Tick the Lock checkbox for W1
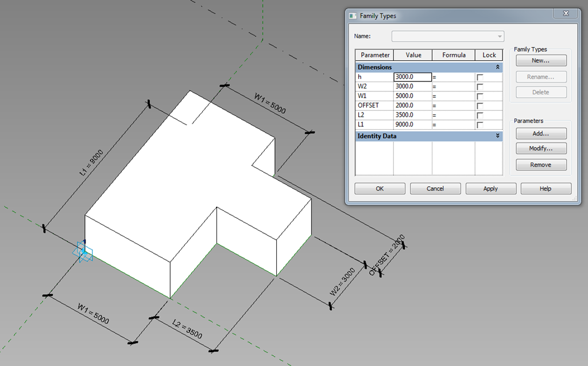The image size is (588, 366). click(x=480, y=96)
